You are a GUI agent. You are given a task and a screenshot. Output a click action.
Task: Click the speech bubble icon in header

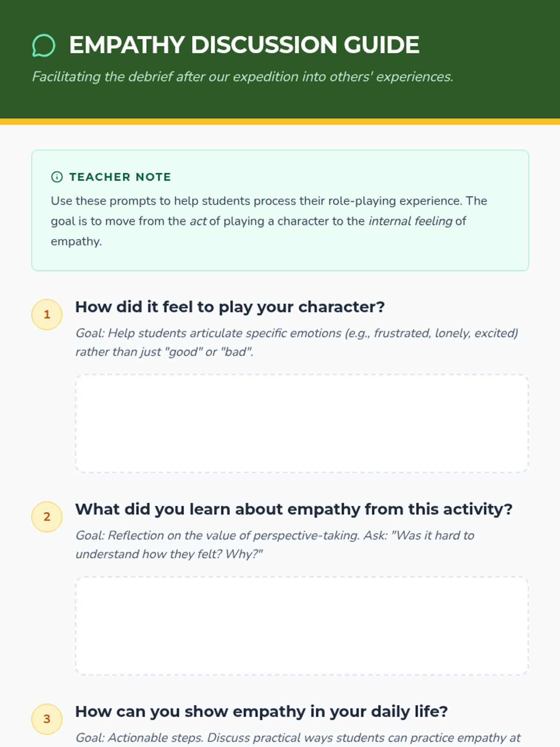tap(43, 45)
